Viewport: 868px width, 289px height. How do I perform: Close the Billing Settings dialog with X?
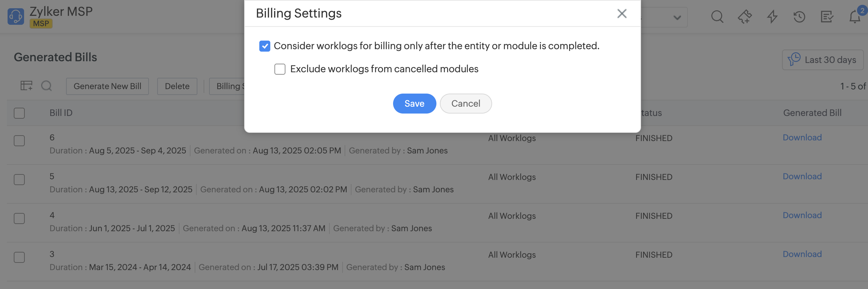pyautogui.click(x=622, y=14)
